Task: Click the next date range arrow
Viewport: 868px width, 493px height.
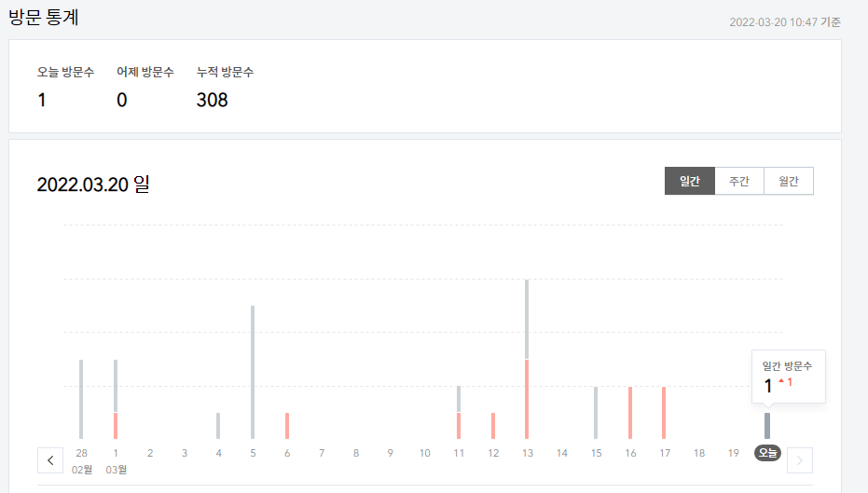Action: (x=800, y=460)
